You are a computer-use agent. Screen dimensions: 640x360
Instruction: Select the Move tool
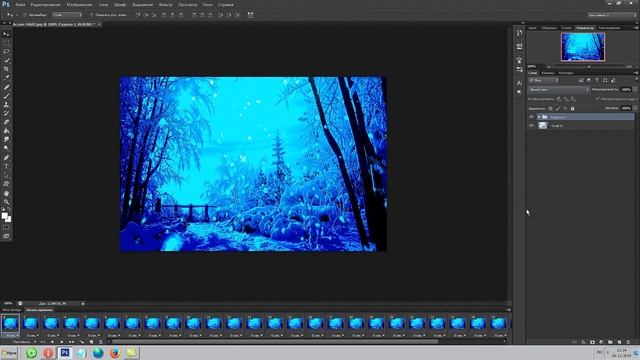(6, 34)
